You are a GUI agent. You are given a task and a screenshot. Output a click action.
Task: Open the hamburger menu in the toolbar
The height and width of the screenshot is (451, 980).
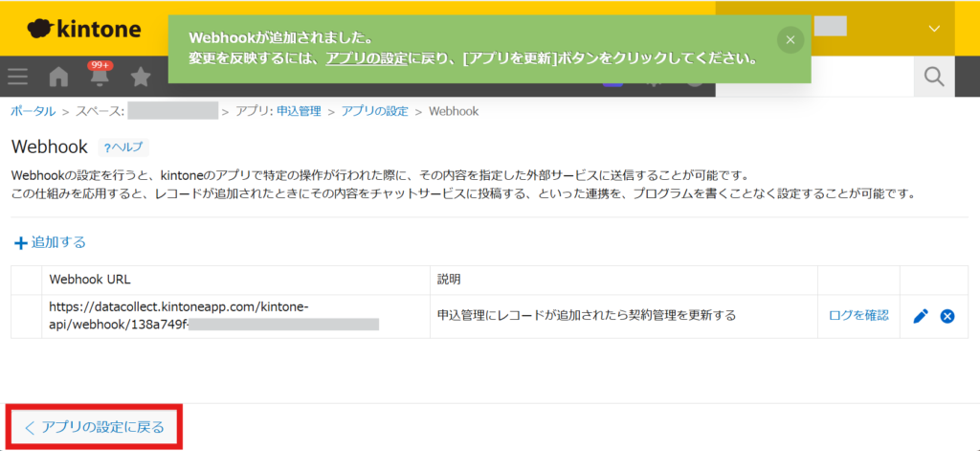point(18,77)
